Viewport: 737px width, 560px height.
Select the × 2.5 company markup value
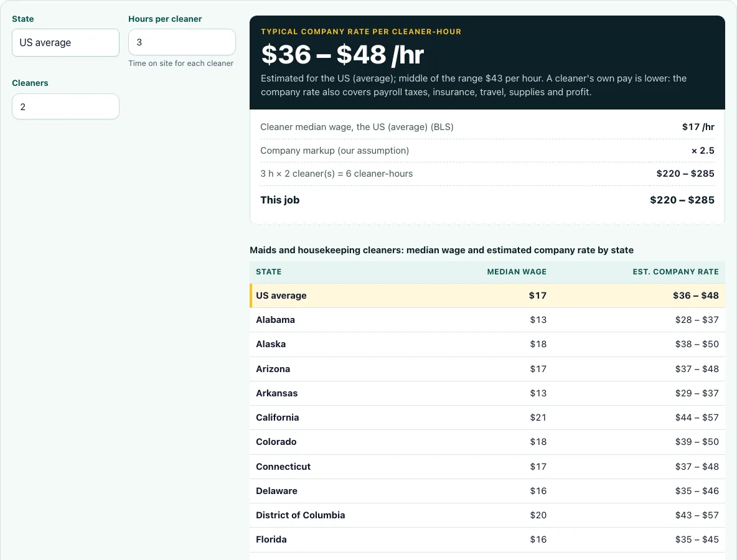pos(703,151)
